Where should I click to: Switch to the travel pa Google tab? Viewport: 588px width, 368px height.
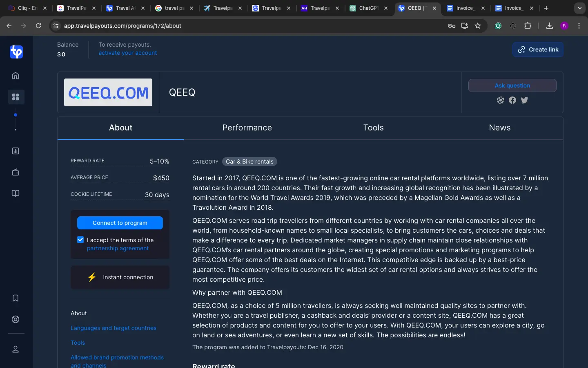[174, 8]
